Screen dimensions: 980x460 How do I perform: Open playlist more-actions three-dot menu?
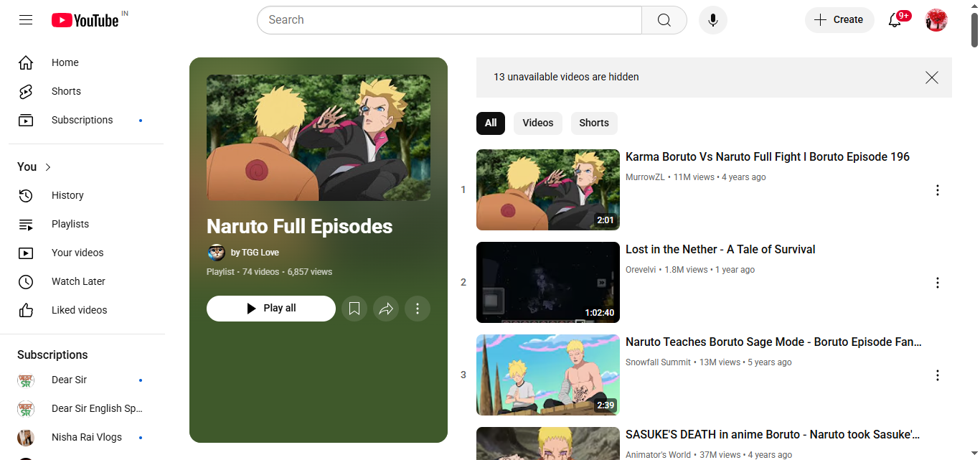[418, 309]
